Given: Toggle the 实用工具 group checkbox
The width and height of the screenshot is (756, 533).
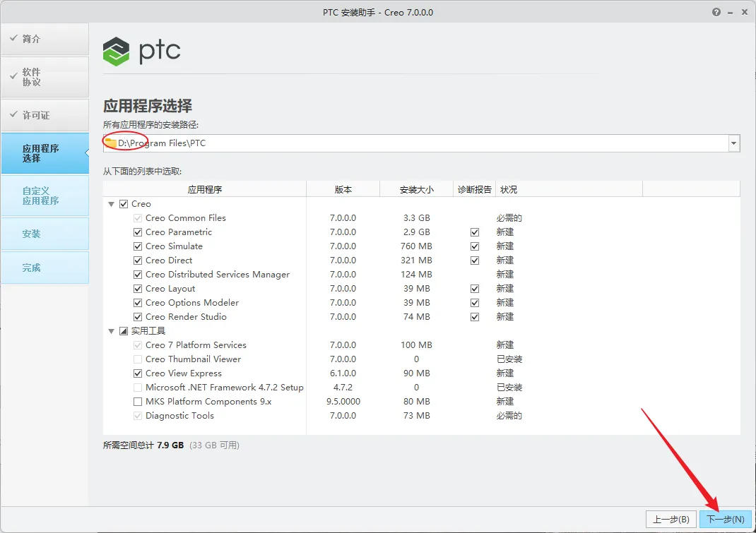Looking at the screenshot, I should (x=124, y=331).
